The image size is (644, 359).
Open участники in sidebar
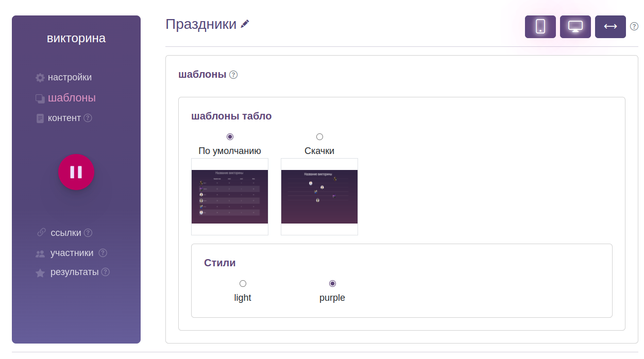(x=72, y=253)
